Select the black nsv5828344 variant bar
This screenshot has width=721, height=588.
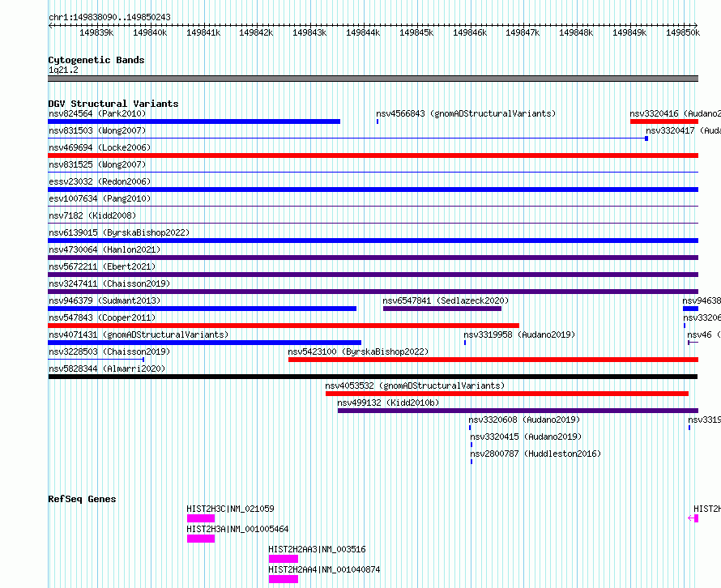pos(373,377)
